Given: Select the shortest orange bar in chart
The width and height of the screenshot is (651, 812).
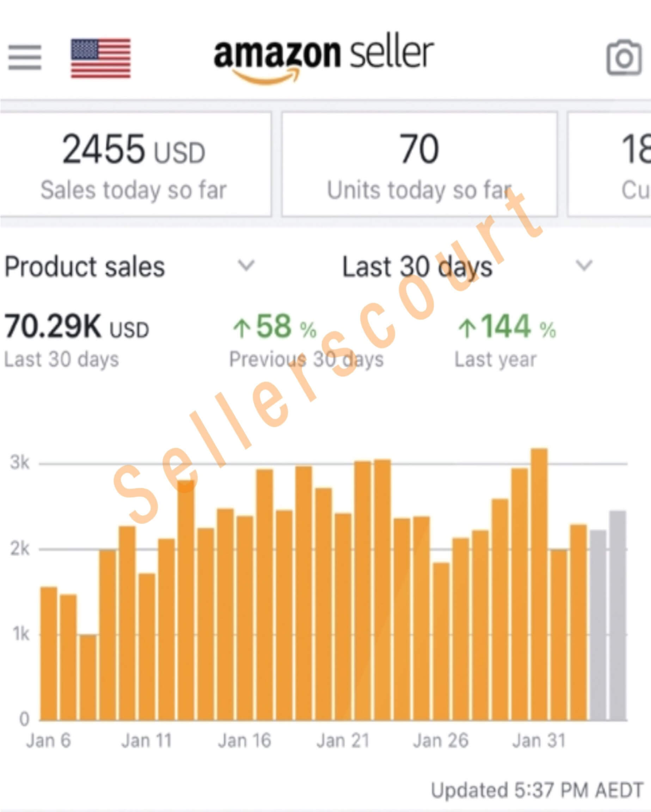Looking at the screenshot, I should [88, 678].
